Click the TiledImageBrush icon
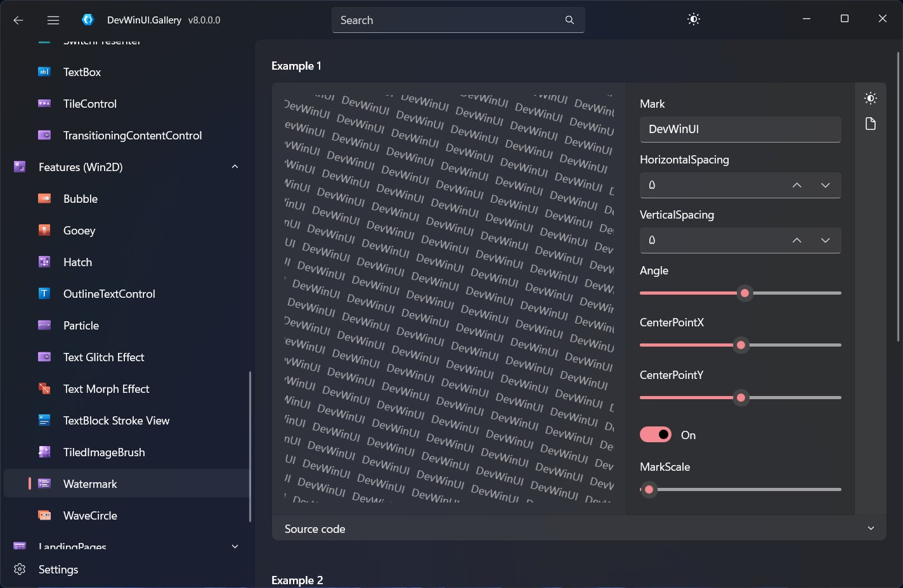This screenshot has height=588, width=903. click(44, 452)
